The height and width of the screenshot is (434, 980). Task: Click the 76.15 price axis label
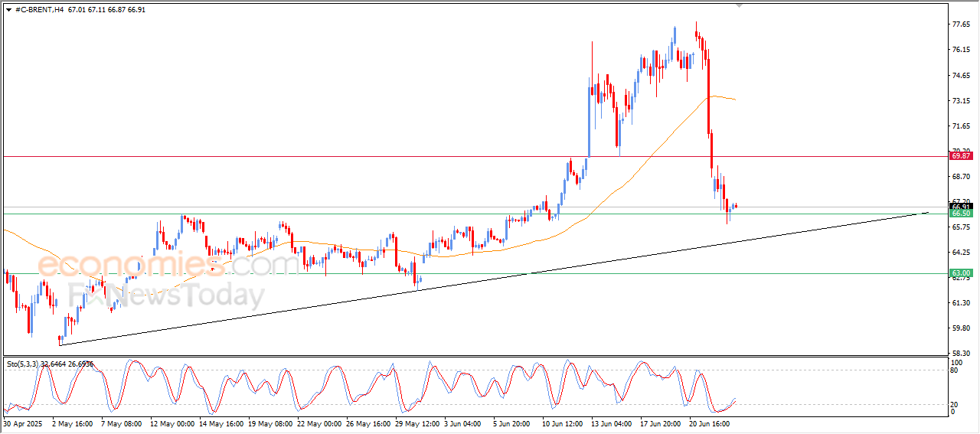[961, 50]
